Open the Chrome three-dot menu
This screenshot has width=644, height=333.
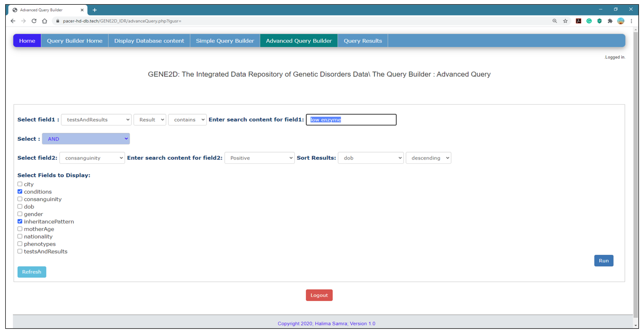pos(631,21)
